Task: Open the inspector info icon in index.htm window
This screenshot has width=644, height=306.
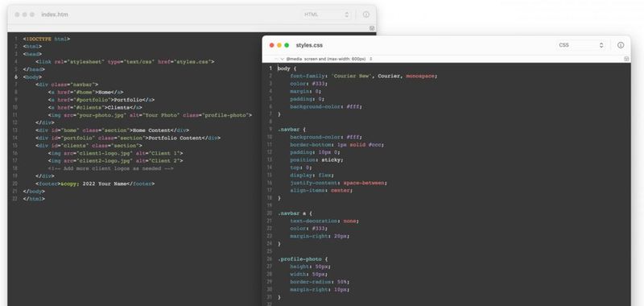Action: click(x=366, y=14)
